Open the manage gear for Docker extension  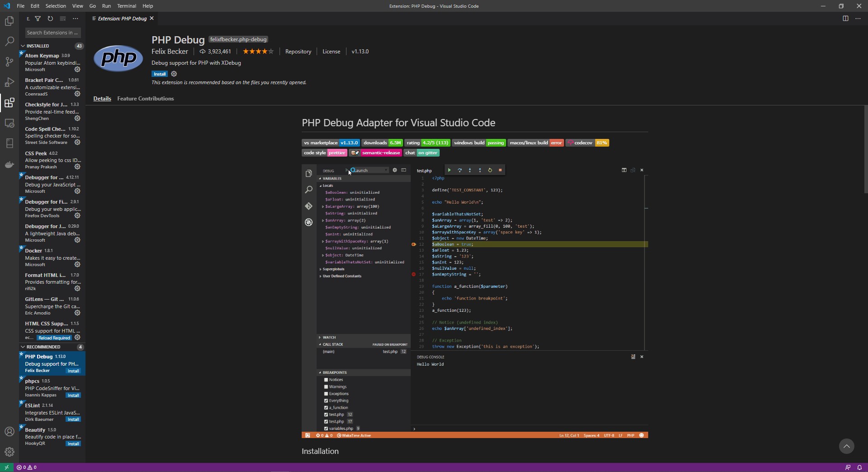[x=77, y=265]
